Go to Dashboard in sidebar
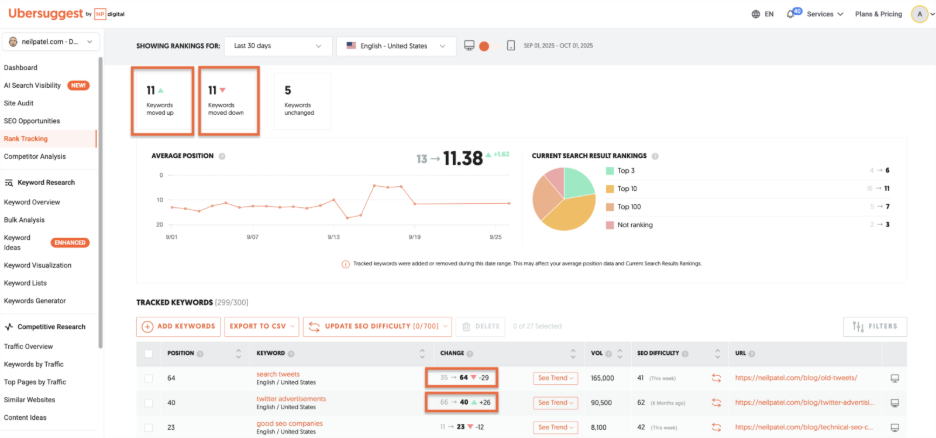The image size is (936, 438). [x=20, y=67]
